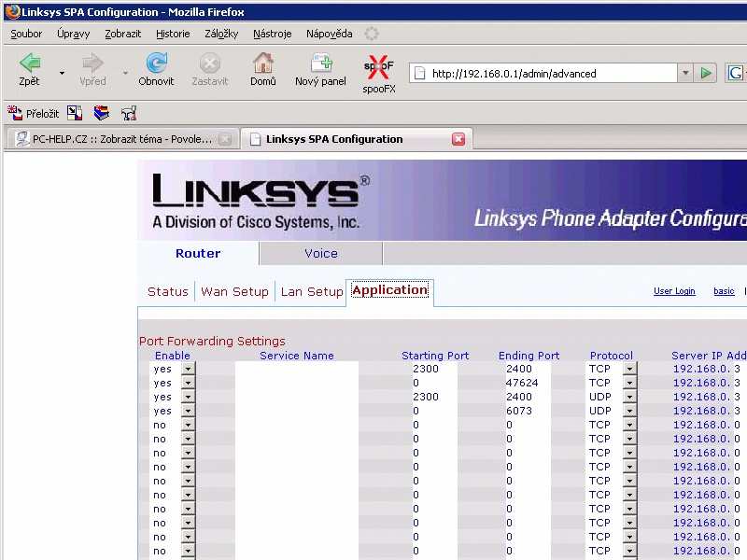This screenshot has width=747, height=560.
Task: Open the back history dropdown arrow
Action: [x=62, y=73]
